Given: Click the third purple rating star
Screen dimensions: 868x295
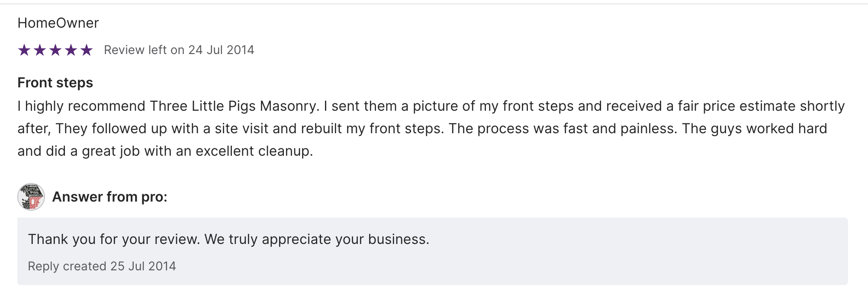Looking at the screenshot, I should click(x=55, y=50).
